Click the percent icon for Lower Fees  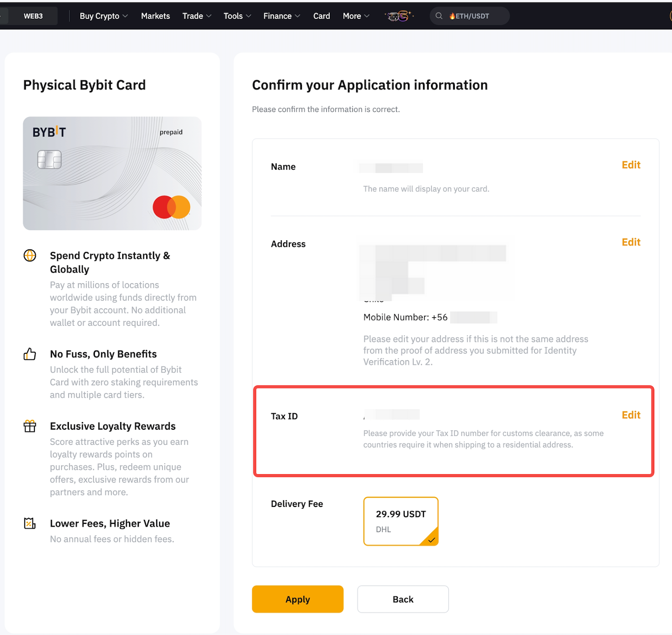(30, 523)
